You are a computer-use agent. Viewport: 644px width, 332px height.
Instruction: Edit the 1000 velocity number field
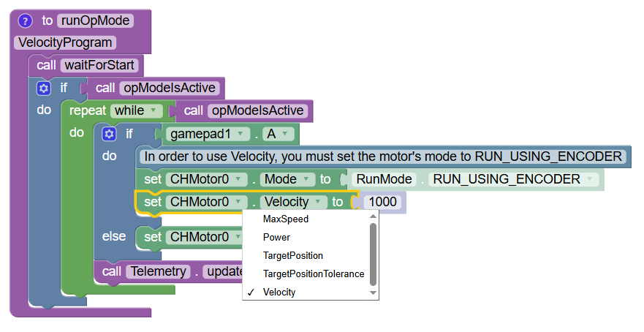[382, 202]
